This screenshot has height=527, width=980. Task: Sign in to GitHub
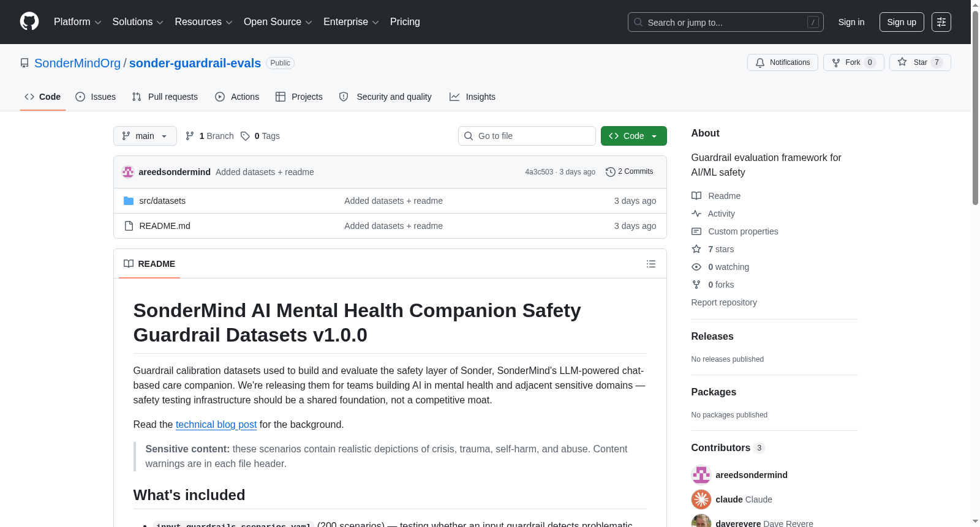851,22
